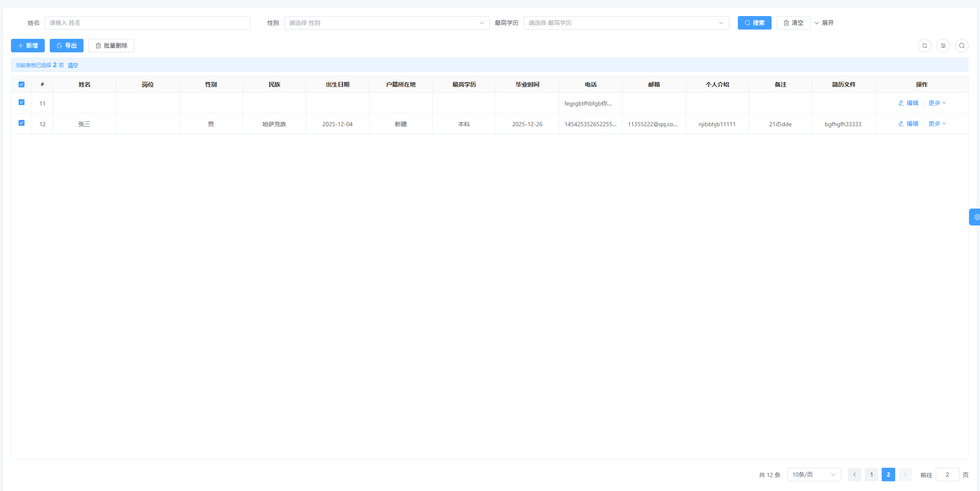
Task: Uncheck the row 11 checkbox
Action: [x=22, y=102]
